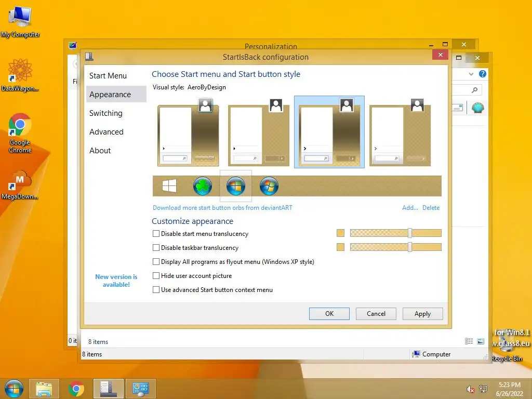Enable Disable taskbar translucency
The width and height of the screenshot is (532, 399).
pos(156,248)
